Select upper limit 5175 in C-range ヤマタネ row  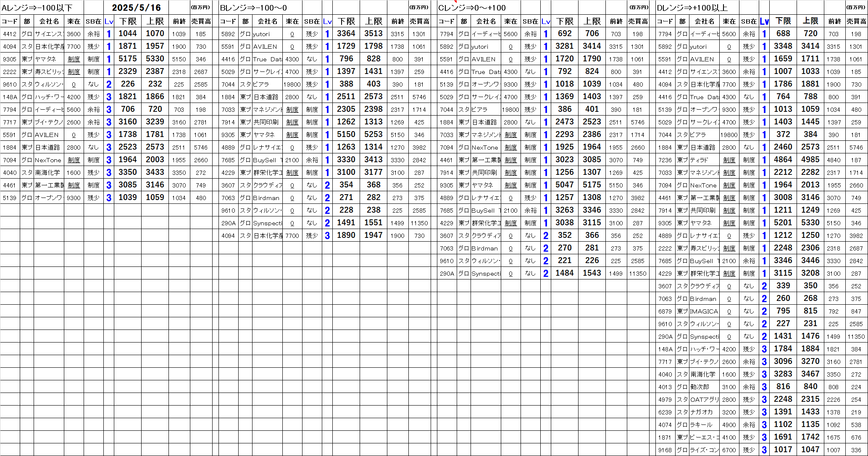[x=592, y=185]
